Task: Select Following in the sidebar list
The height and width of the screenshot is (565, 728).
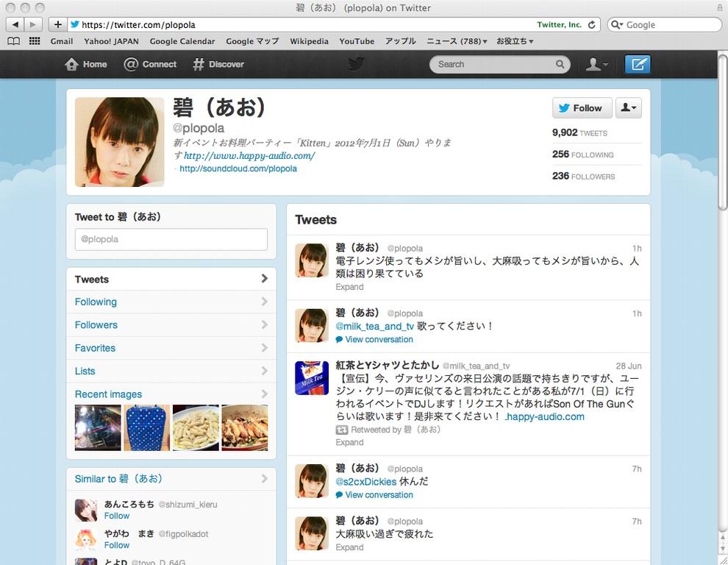Action: [x=171, y=302]
